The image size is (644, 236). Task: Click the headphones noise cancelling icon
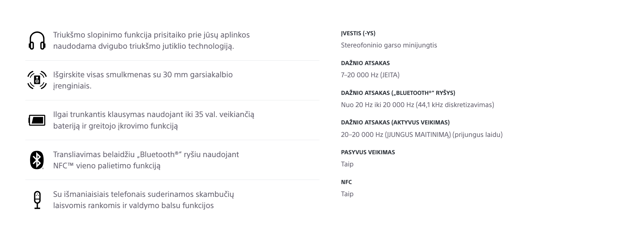tap(37, 40)
